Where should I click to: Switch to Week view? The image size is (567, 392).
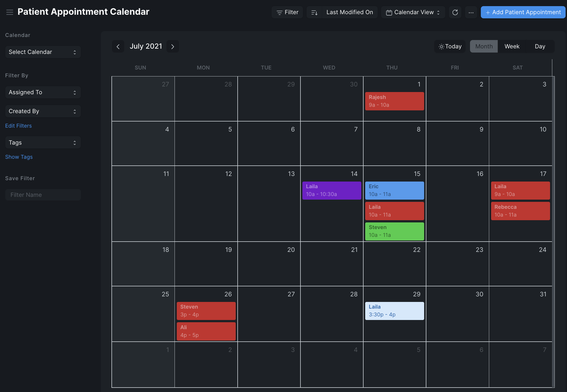pos(512,46)
